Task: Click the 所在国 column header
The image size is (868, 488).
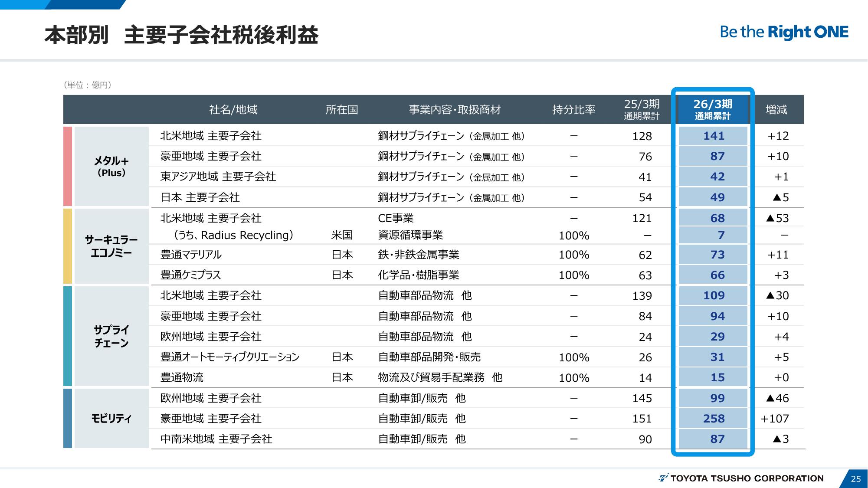Action: [342, 110]
